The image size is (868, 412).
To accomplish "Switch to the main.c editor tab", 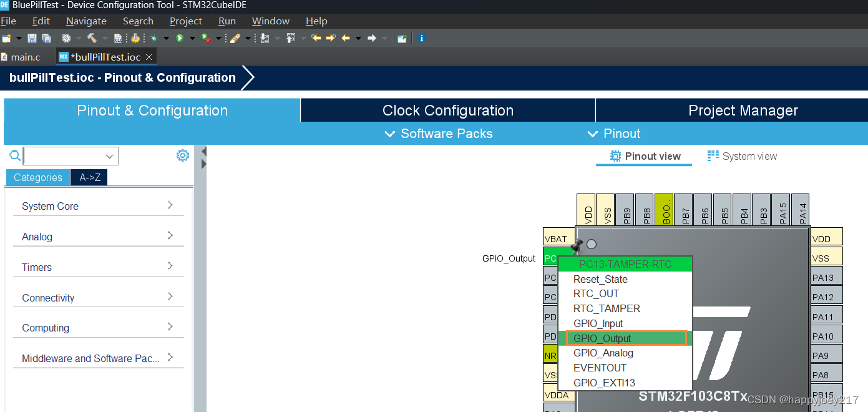I will (x=21, y=57).
